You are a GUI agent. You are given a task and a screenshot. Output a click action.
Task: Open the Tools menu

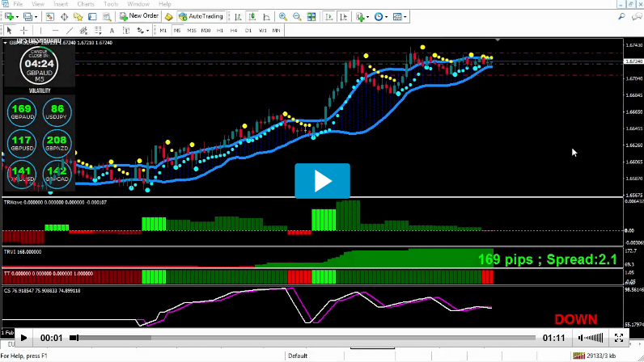coord(111,4)
